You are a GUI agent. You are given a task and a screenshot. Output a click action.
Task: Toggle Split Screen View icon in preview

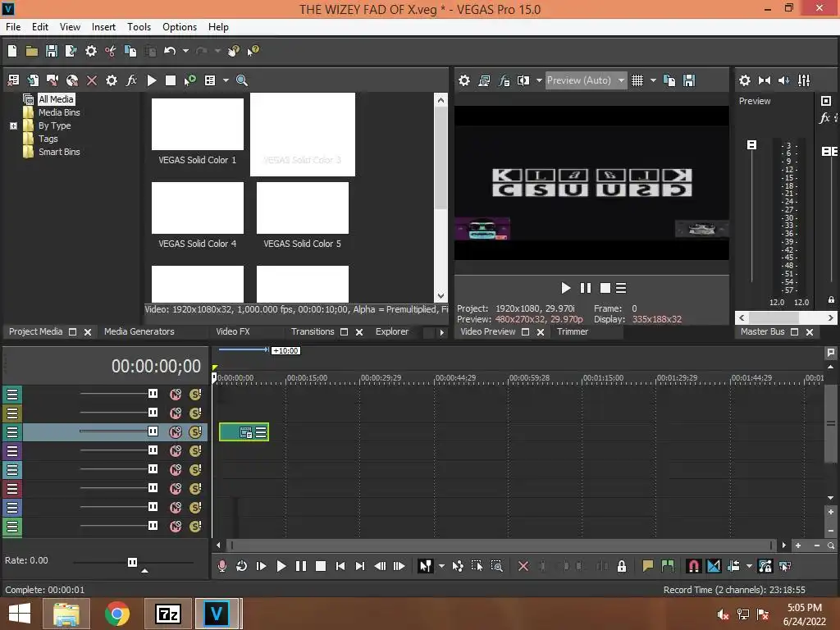coord(523,80)
